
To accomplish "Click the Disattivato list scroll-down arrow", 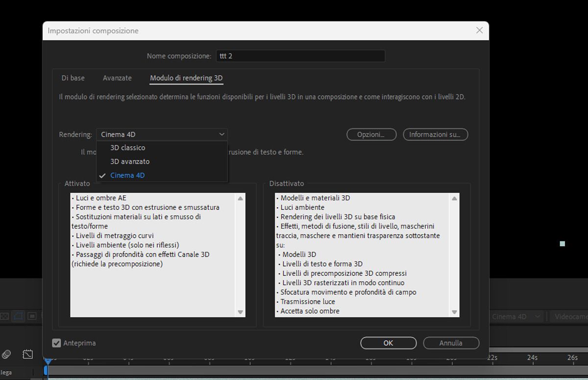I will coord(454,312).
